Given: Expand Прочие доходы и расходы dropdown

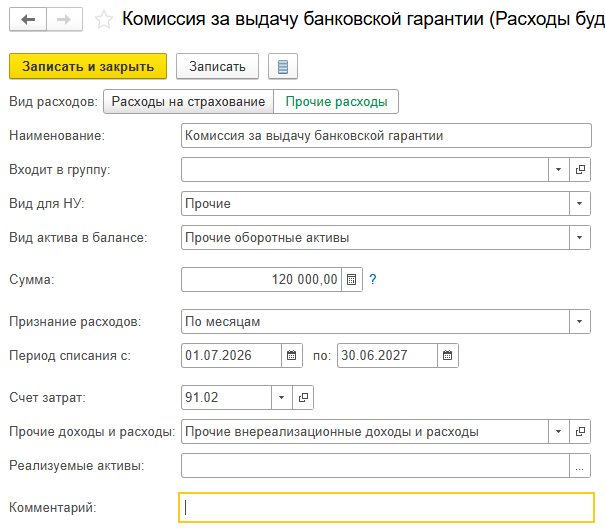Looking at the screenshot, I should (x=559, y=431).
